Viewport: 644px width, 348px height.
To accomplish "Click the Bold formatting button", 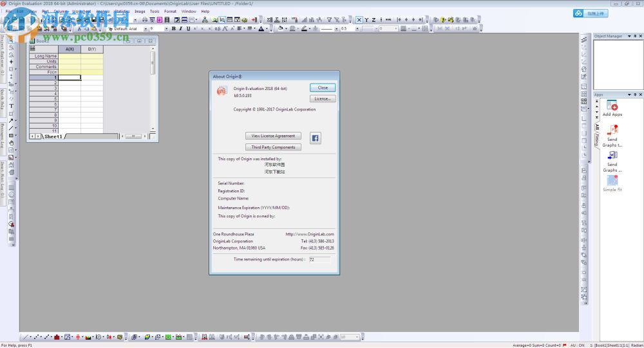I will coord(173,29).
